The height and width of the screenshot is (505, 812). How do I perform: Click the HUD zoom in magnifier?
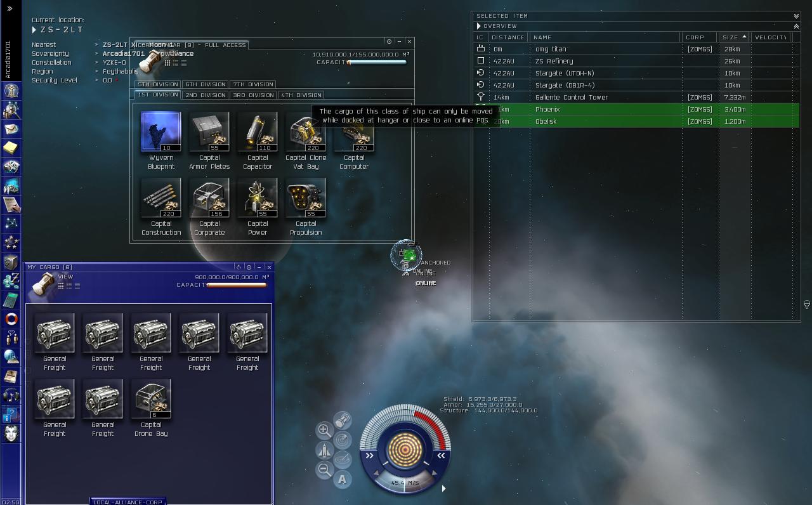(324, 430)
